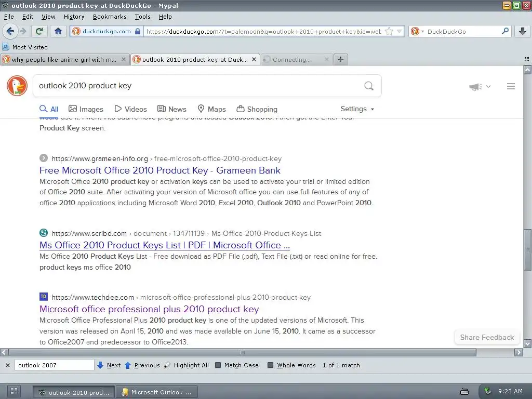Open a new tab with plus button
The width and height of the screenshot is (532, 399).
pos(341,59)
